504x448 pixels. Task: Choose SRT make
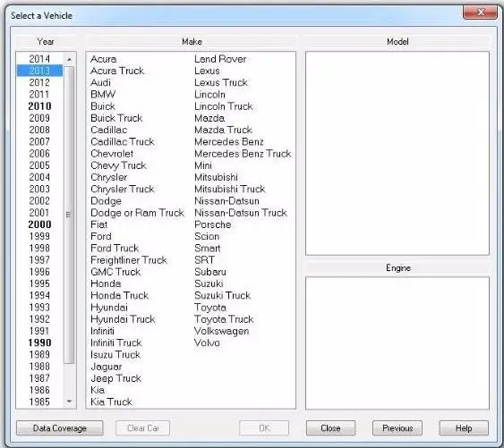[x=204, y=260]
